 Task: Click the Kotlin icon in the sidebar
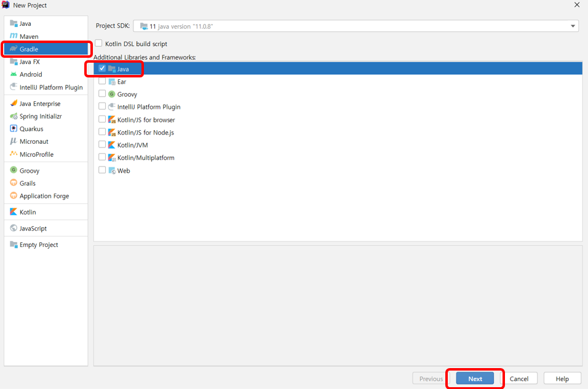pyautogui.click(x=14, y=212)
